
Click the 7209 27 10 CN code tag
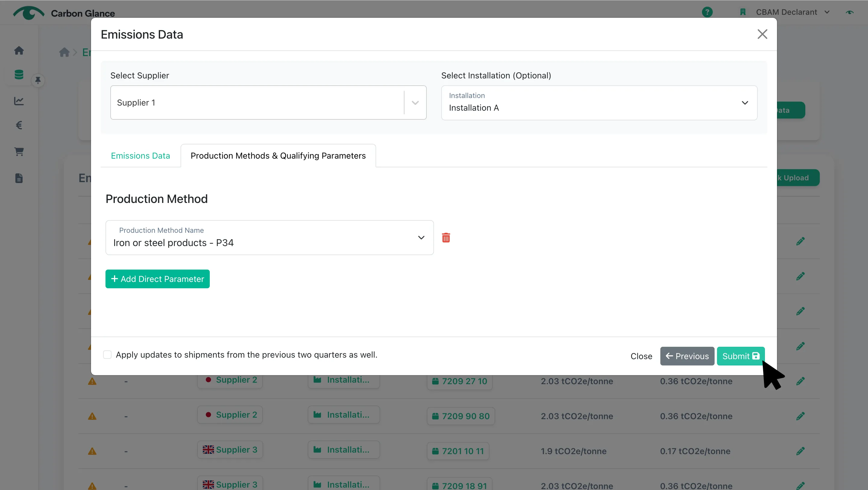tap(460, 381)
